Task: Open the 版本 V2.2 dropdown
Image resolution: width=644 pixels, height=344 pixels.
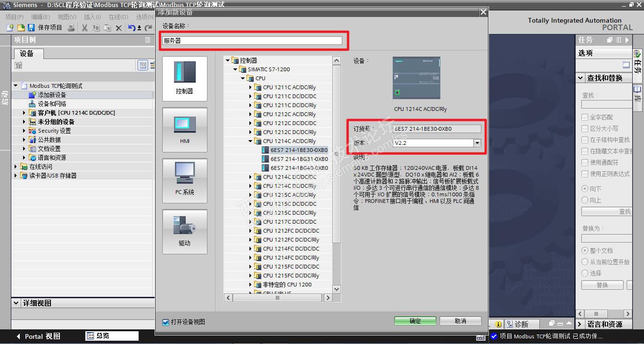Action: click(x=477, y=143)
